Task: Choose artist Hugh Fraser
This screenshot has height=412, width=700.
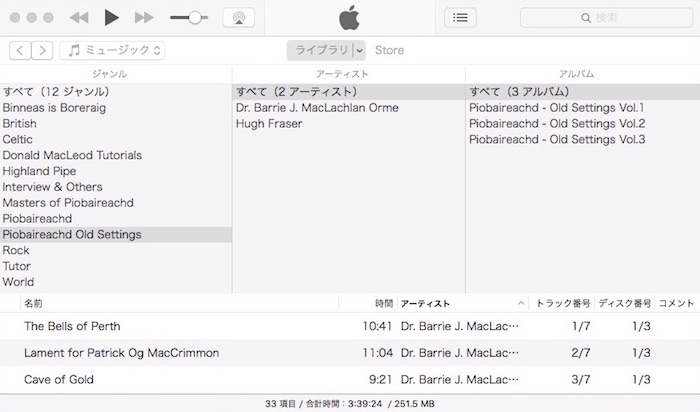Action: [x=269, y=124]
